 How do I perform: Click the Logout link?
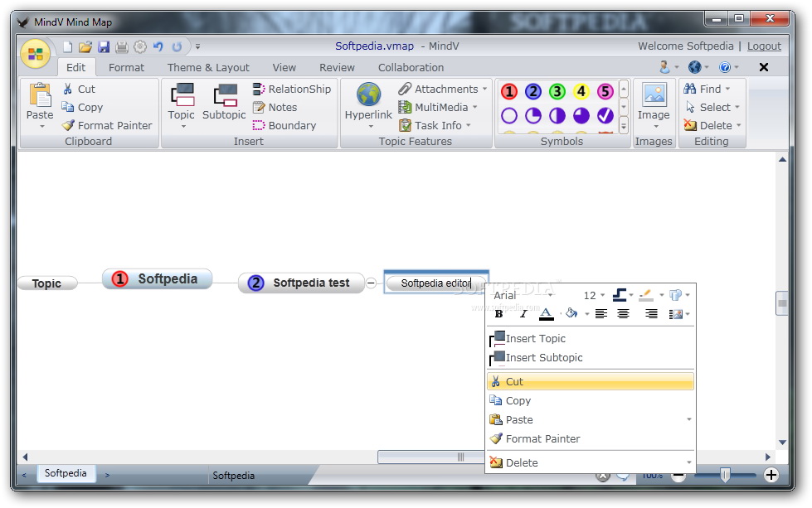(764, 46)
